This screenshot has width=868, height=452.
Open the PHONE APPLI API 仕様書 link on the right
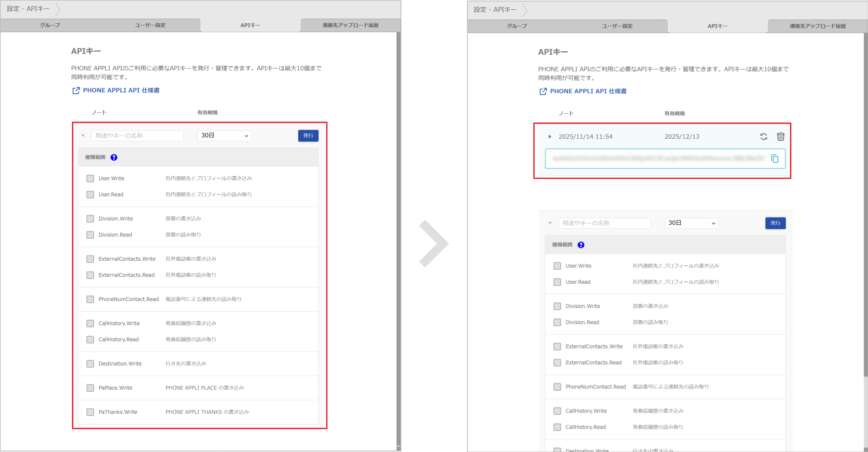[588, 91]
